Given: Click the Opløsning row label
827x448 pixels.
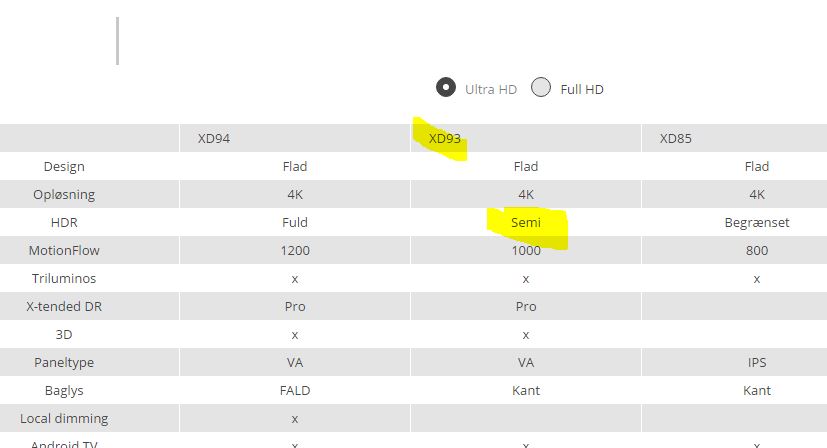Looking at the screenshot, I should 64,195.
